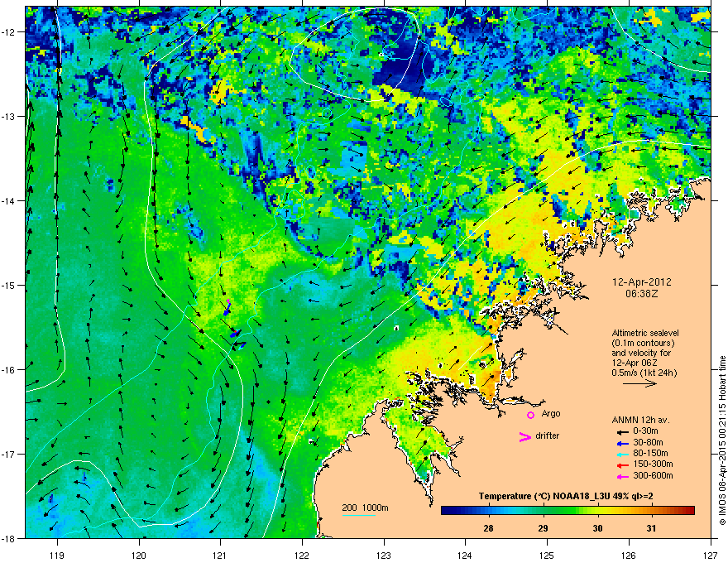Click the colorbar tick label '30'
The height and width of the screenshot is (563, 728).
(x=597, y=528)
